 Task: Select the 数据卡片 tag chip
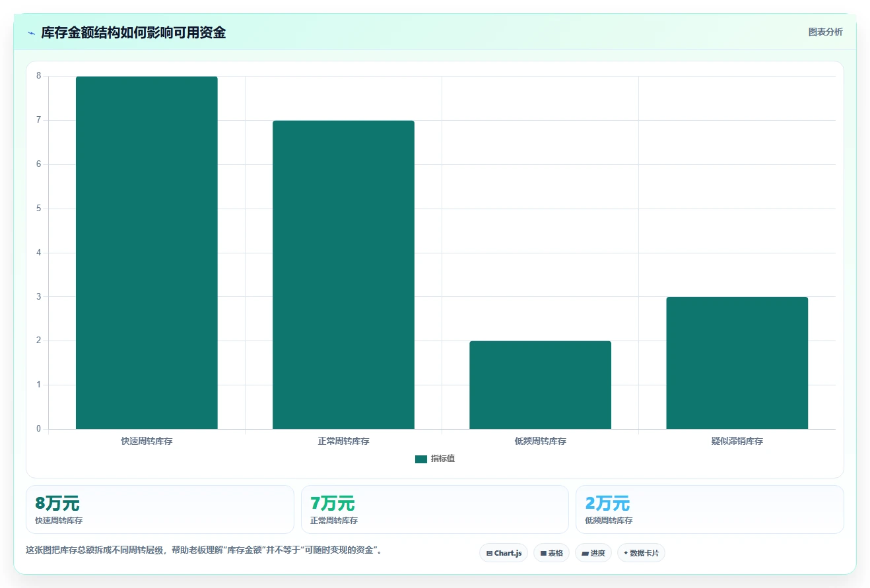pyautogui.click(x=641, y=553)
